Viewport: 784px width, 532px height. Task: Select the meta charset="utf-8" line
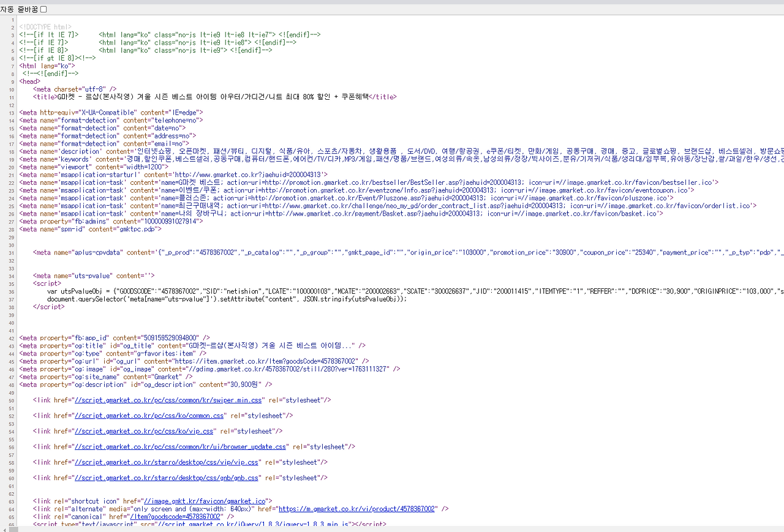coord(75,89)
